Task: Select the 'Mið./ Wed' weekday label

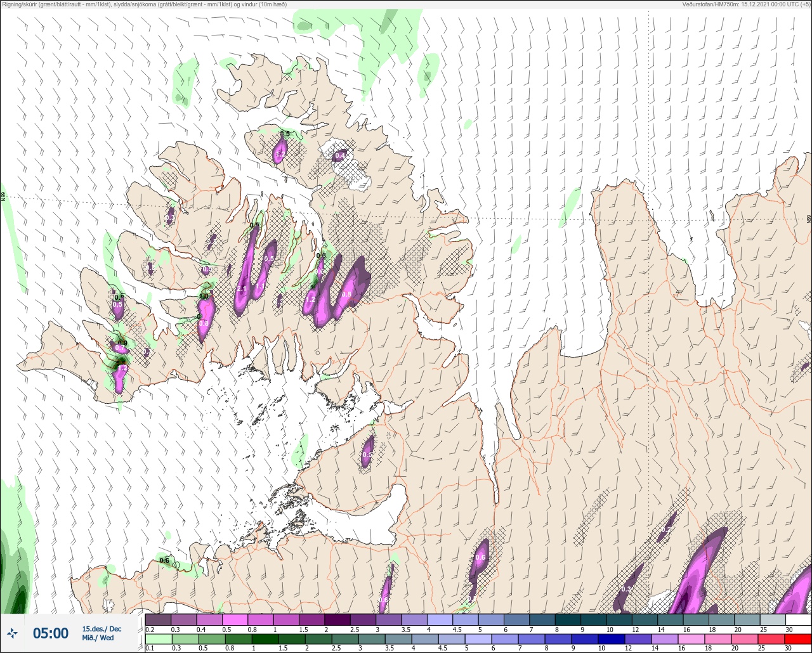Action: pos(98,638)
